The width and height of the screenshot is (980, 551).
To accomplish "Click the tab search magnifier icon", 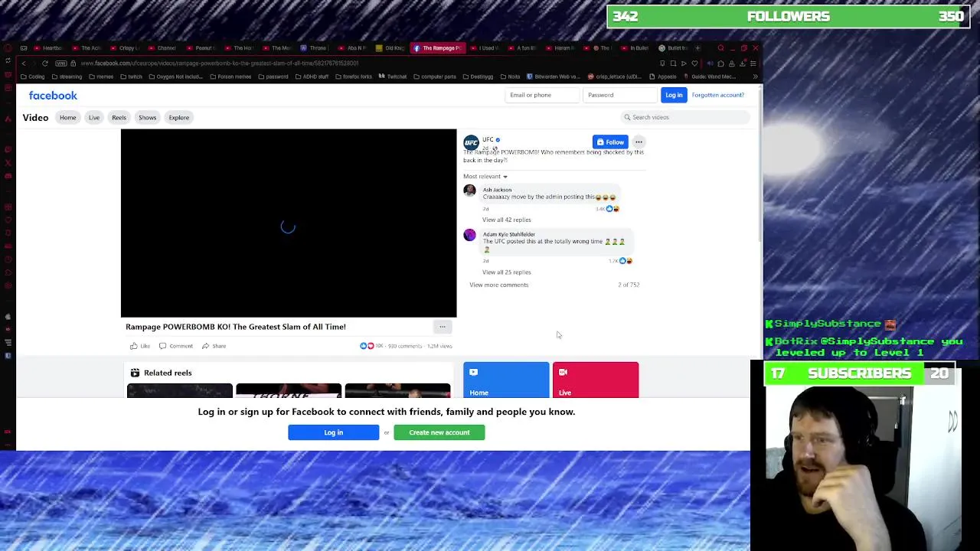I will click(x=720, y=48).
